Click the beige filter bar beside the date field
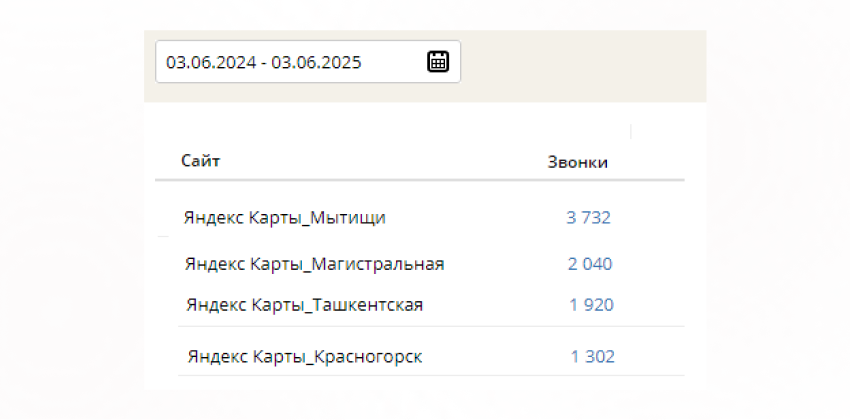850x420 pixels. (x=583, y=66)
